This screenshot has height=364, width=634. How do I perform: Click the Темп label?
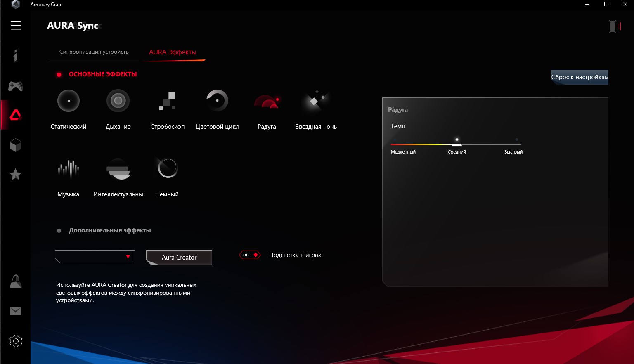click(x=398, y=126)
